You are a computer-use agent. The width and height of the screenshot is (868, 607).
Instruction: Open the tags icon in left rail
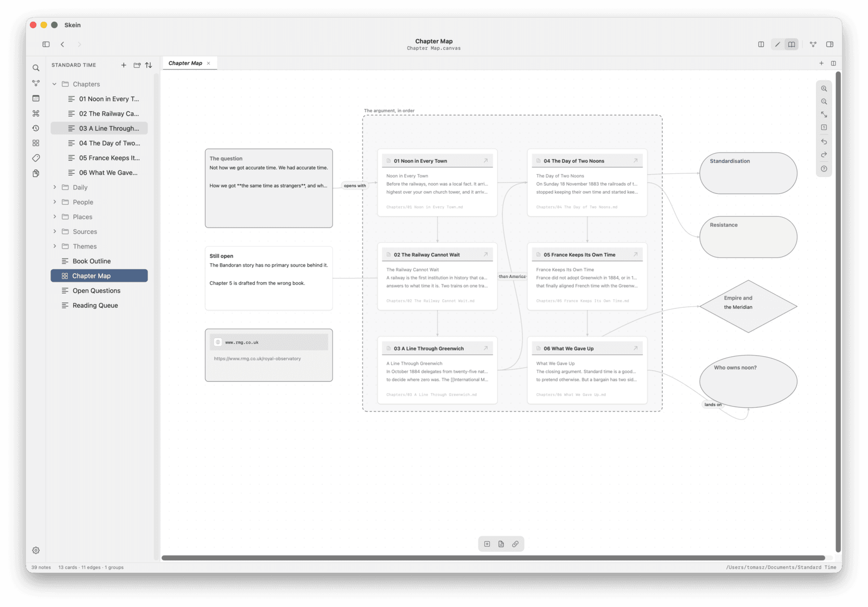pyautogui.click(x=36, y=158)
